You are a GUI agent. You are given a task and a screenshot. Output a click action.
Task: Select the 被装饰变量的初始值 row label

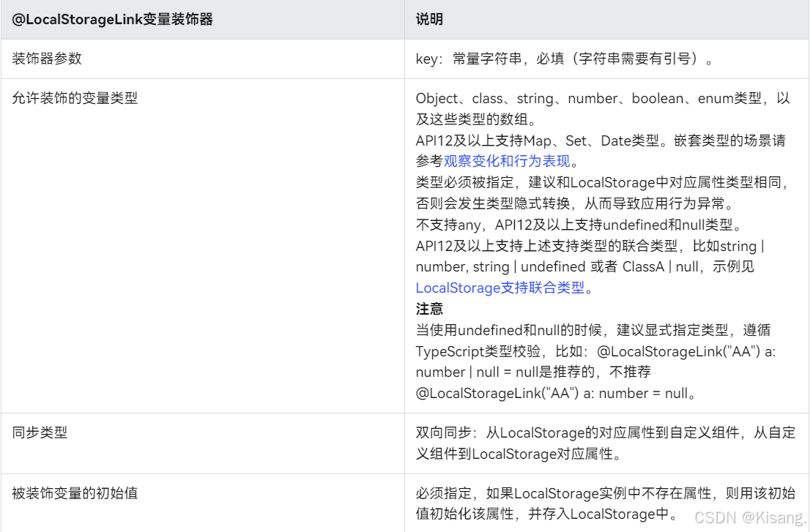[75, 493]
